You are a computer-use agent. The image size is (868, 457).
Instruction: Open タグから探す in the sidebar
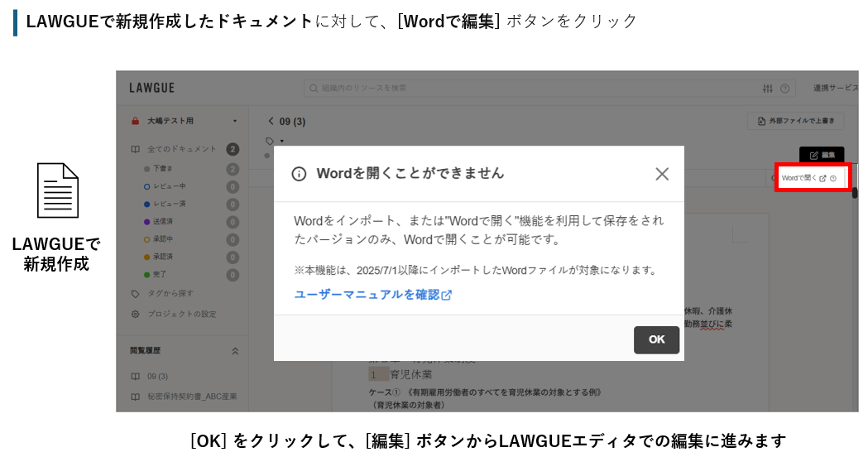pyautogui.click(x=170, y=293)
